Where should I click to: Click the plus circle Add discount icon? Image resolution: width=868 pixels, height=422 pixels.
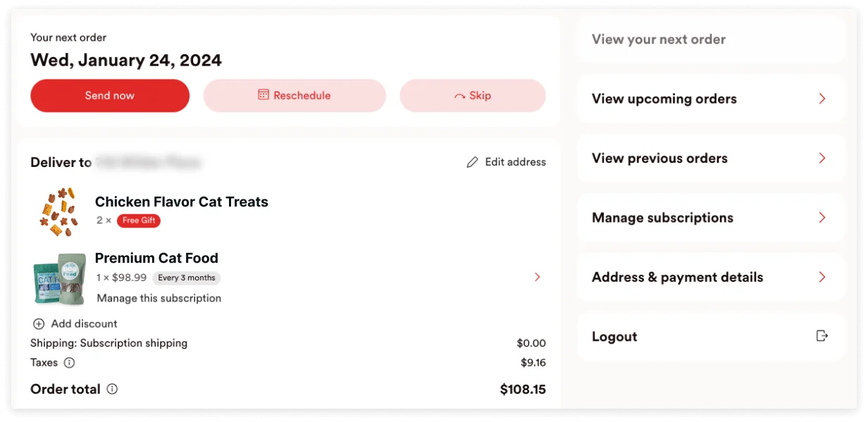pos(38,324)
